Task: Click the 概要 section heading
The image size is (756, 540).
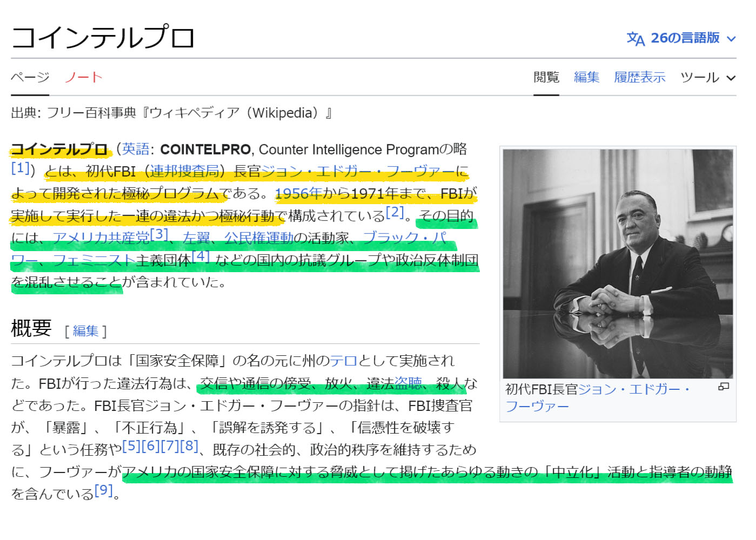Action: [x=31, y=328]
